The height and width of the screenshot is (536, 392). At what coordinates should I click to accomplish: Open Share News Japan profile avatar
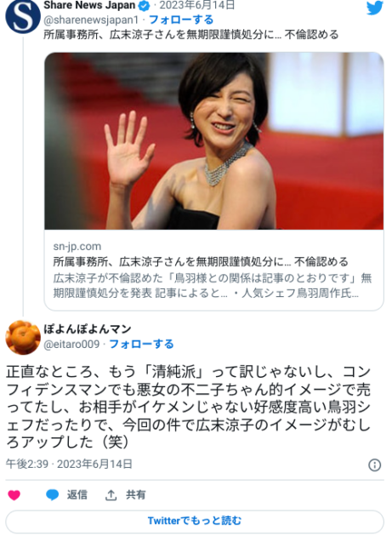[x=23, y=16]
